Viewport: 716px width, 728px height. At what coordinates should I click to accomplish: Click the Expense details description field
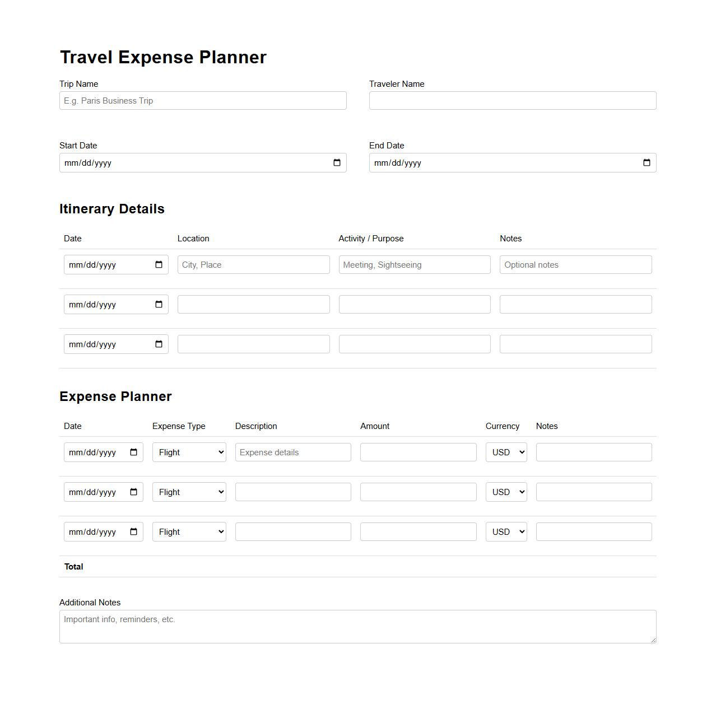click(x=292, y=452)
